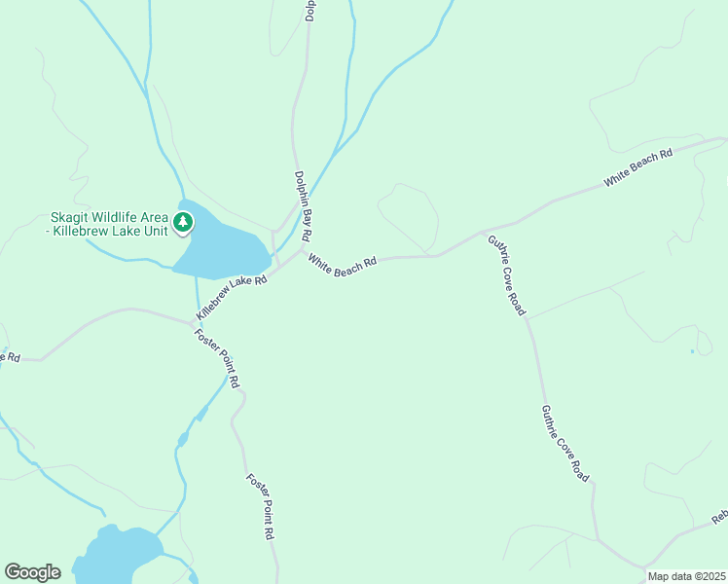The width and height of the screenshot is (728, 584).
Task: Select the Killebrew Lake Rd label
Action: (232, 297)
